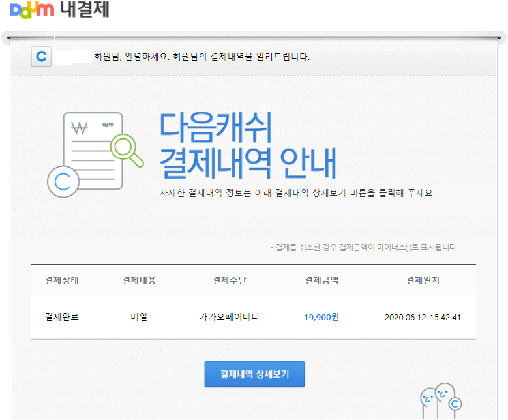Viewport: 508px width, 420px height.
Task: Click the round C coin on receipt
Action: 63,181
